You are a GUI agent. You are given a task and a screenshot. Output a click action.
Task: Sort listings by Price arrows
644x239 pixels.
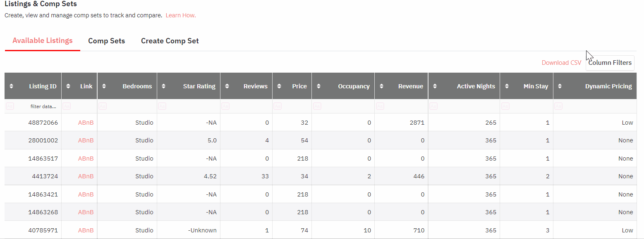pos(279,86)
